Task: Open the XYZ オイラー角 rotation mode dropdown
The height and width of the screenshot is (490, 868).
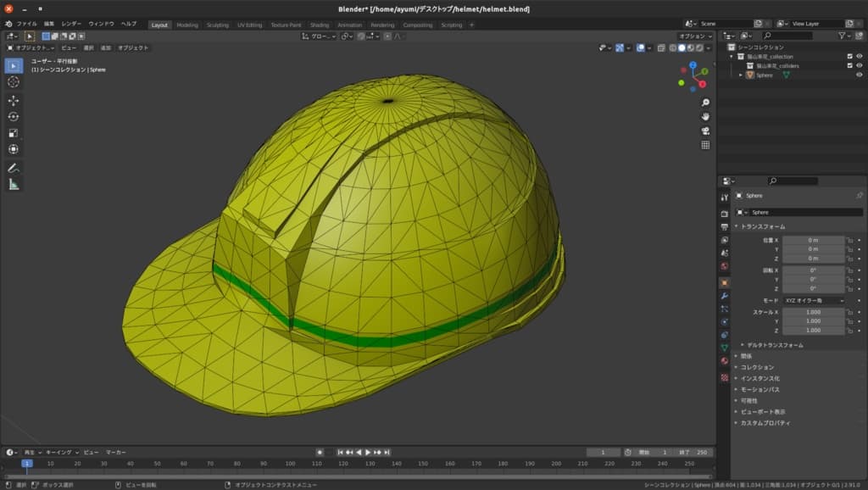Action: pyautogui.click(x=813, y=300)
